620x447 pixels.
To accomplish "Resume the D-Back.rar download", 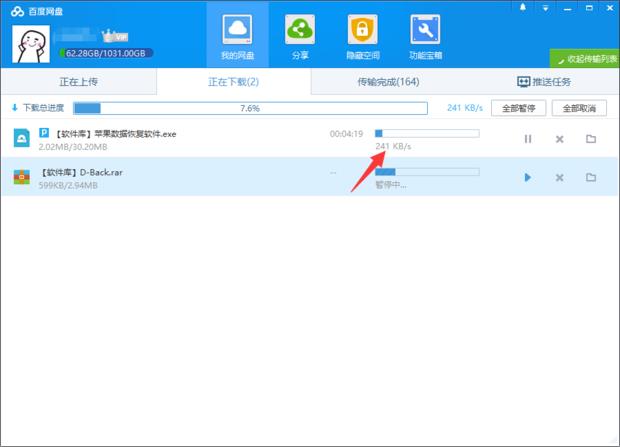I will point(528,178).
